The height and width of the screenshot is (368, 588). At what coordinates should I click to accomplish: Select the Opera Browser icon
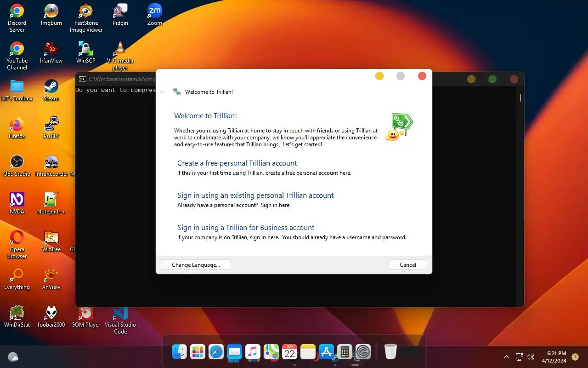(17, 245)
